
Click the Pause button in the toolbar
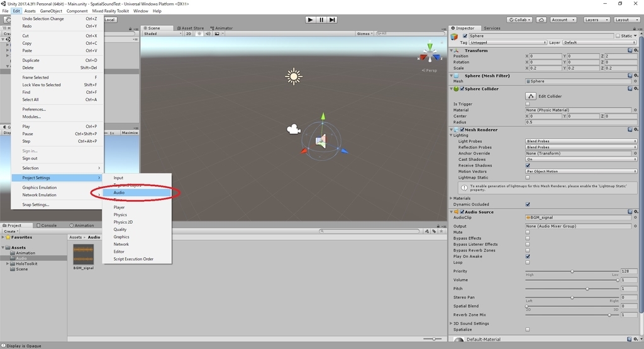(321, 19)
